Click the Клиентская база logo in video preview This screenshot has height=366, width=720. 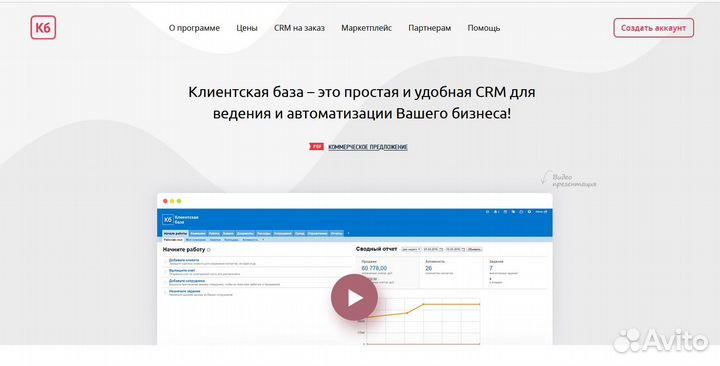click(180, 220)
